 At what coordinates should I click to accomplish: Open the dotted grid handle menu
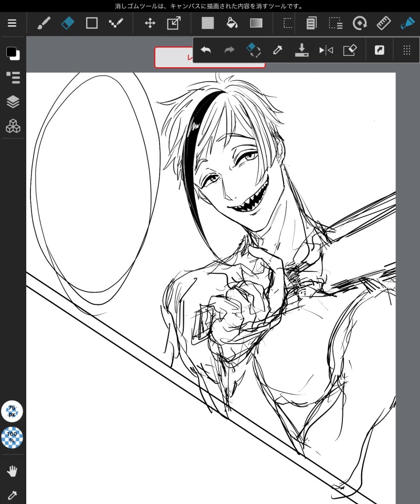[x=406, y=50]
